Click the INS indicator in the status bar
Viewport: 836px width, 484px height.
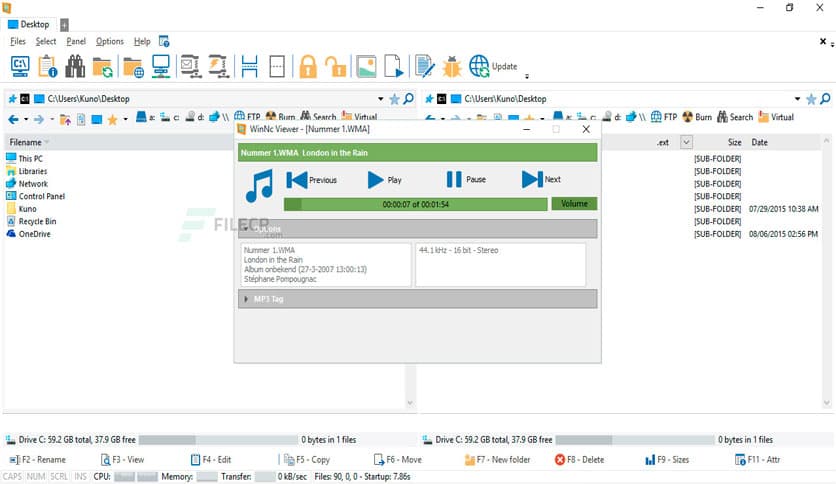[x=80, y=477]
